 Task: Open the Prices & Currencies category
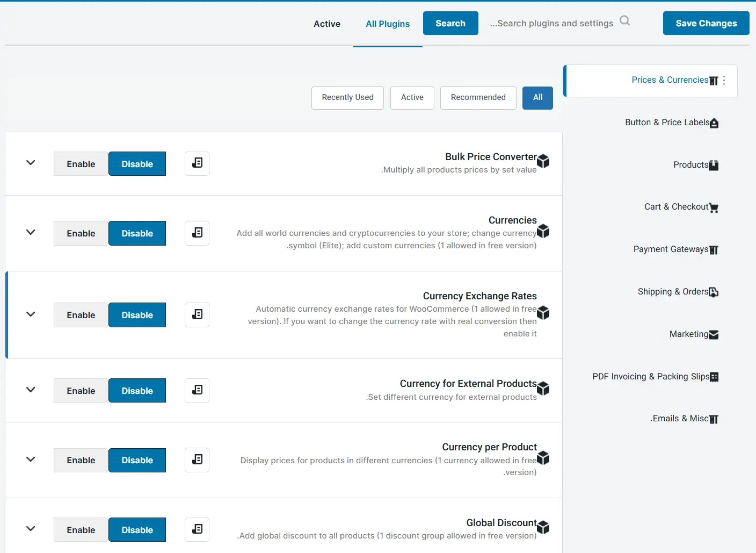(650, 81)
